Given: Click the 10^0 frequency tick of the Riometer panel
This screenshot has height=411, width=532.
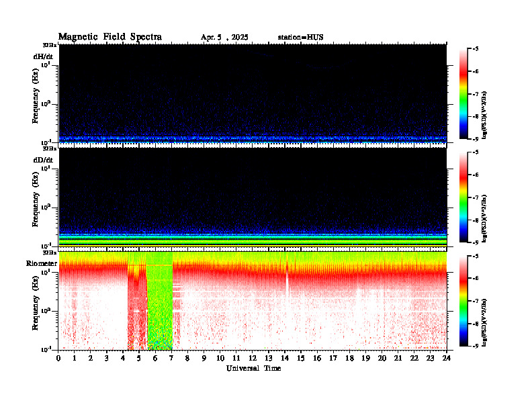Looking at the screenshot, I should pyautogui.click(x=46, y=310).
